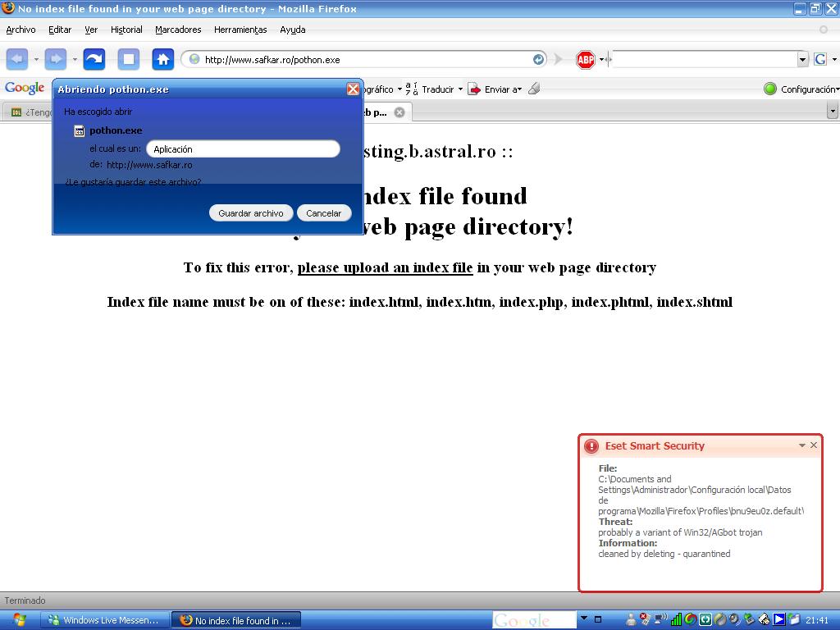Open the Windows Start button
This screenshot has width=840, height=630.
click(20, 620)
